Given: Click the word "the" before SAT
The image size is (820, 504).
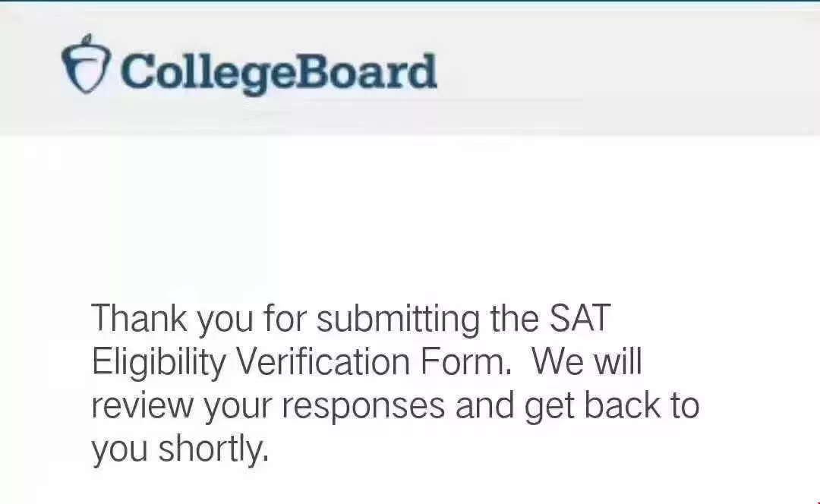Looking at the screenshot, I should pos(515,317).
